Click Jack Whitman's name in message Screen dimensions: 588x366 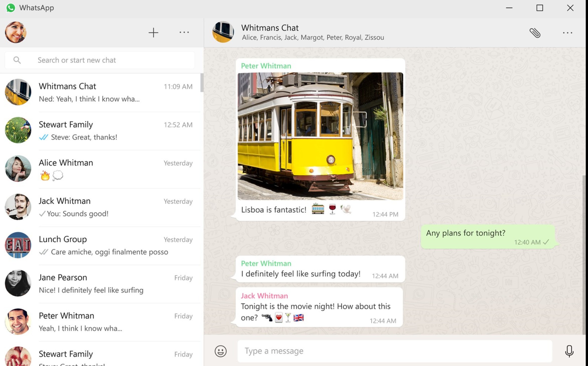click(264, 296)
